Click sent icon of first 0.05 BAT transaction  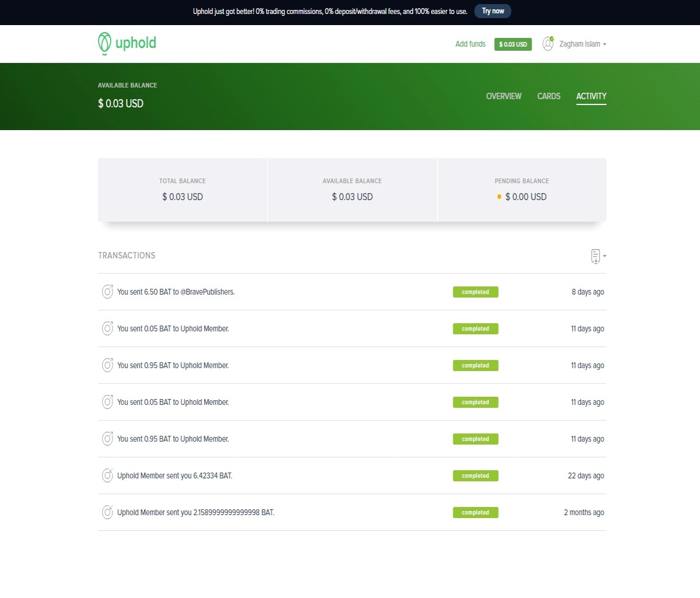coord(107,328)
